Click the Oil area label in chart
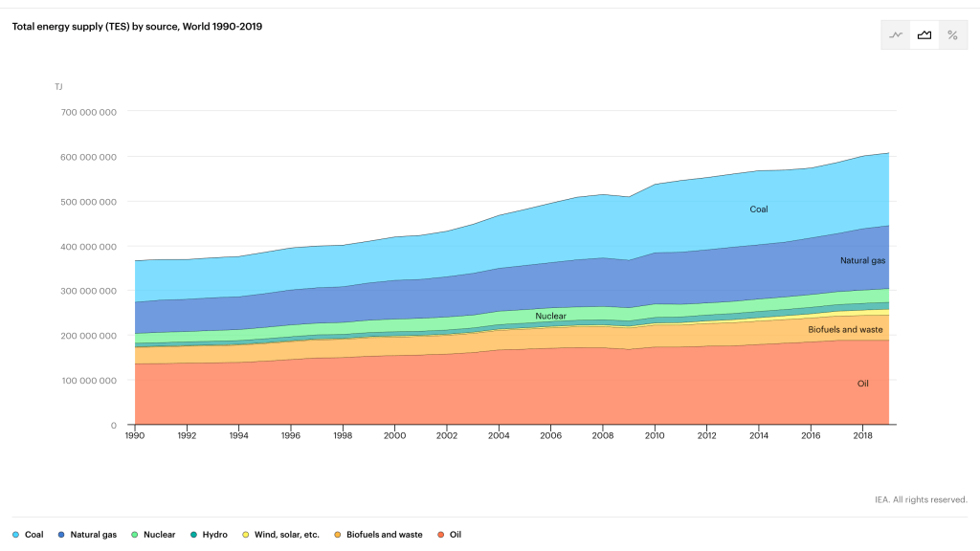This screenshot has width=980, height=551. tap(862, 384)
